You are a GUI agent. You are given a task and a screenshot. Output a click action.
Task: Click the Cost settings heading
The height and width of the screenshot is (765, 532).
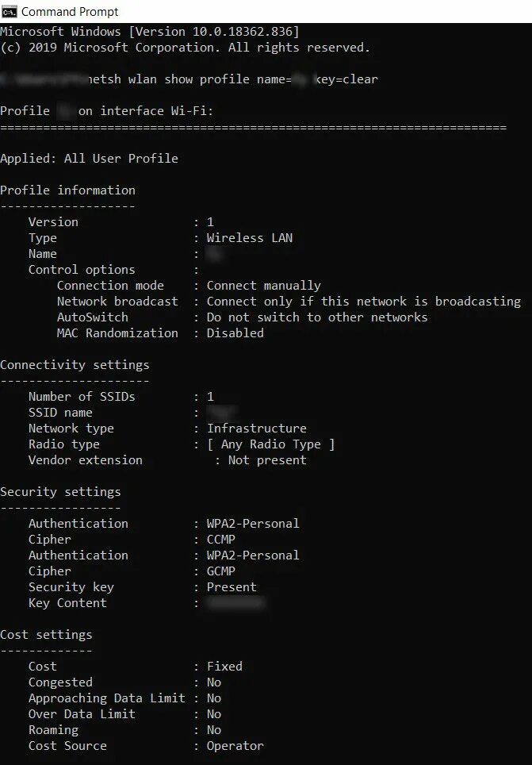[x=46, y=635]
